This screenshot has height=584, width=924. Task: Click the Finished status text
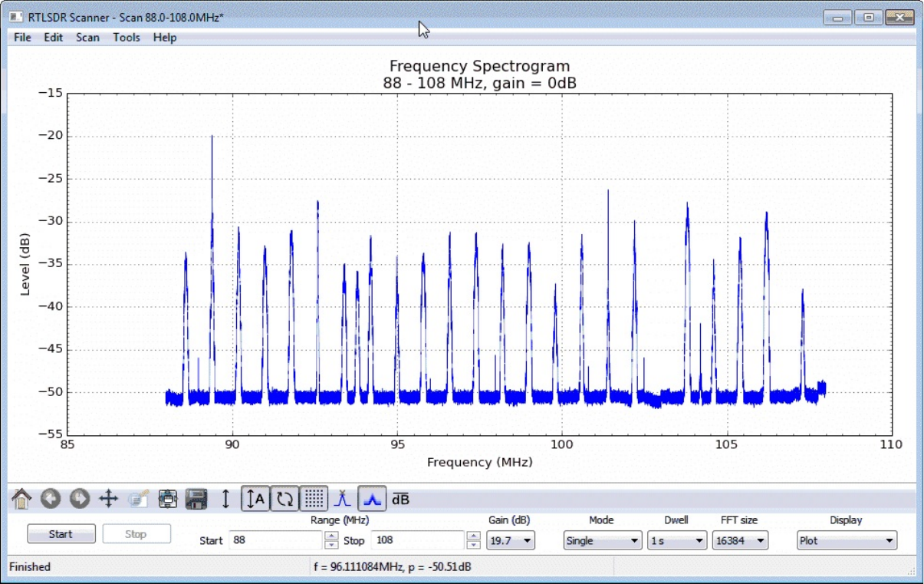[30, 567]
